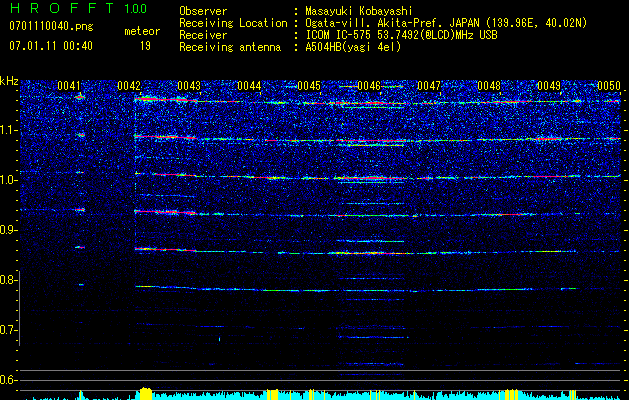The image size is (629, 400).
Task: Click the meteor label
Action: tap(142, 31)
